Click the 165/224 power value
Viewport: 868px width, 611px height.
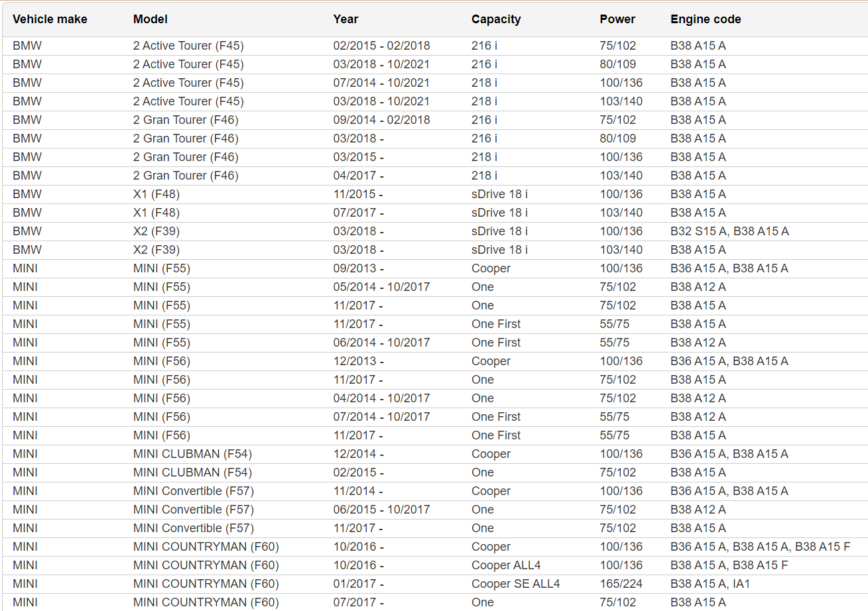coord(621,584)
